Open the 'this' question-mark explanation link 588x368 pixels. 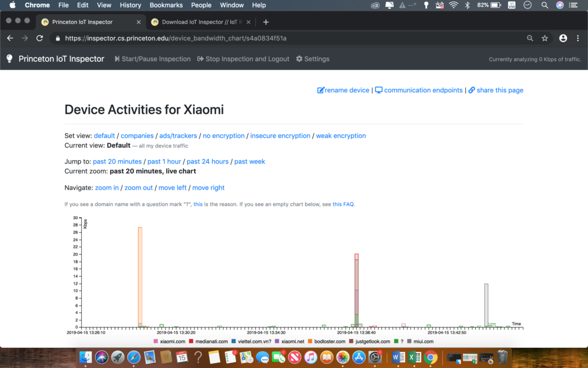[x=198, y=205]
